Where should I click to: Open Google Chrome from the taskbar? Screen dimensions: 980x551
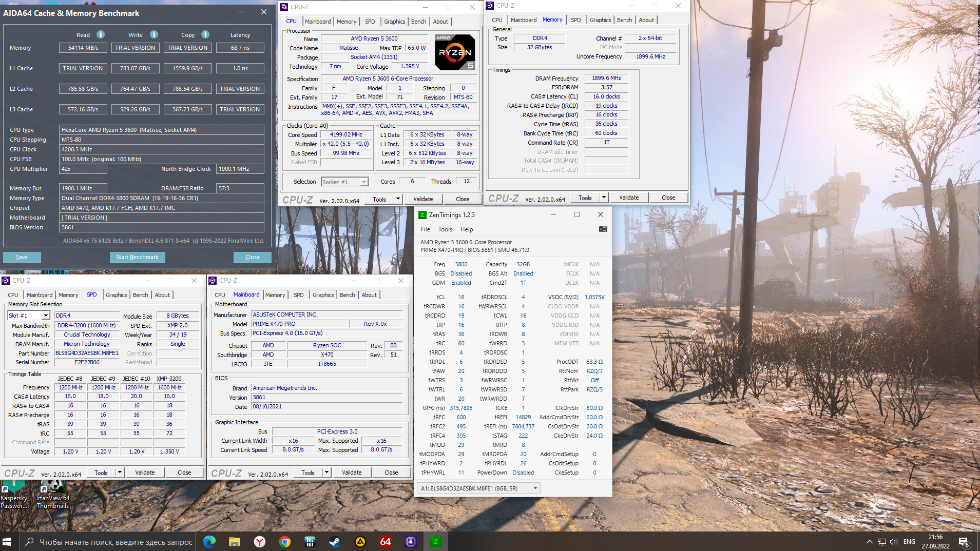(285, 541)
